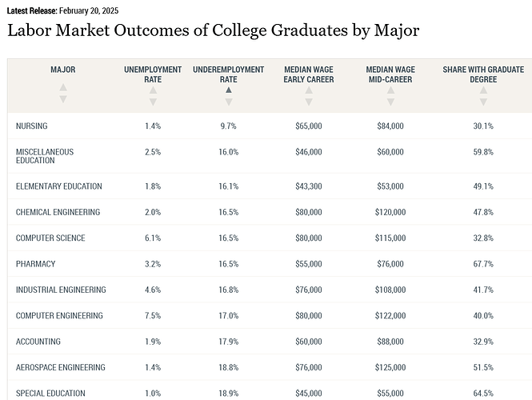The image size is (532, 400).
Task: Click Unemployment Rate ascending sort arrow
Action: pyautogui.click(x=153, y=90)
